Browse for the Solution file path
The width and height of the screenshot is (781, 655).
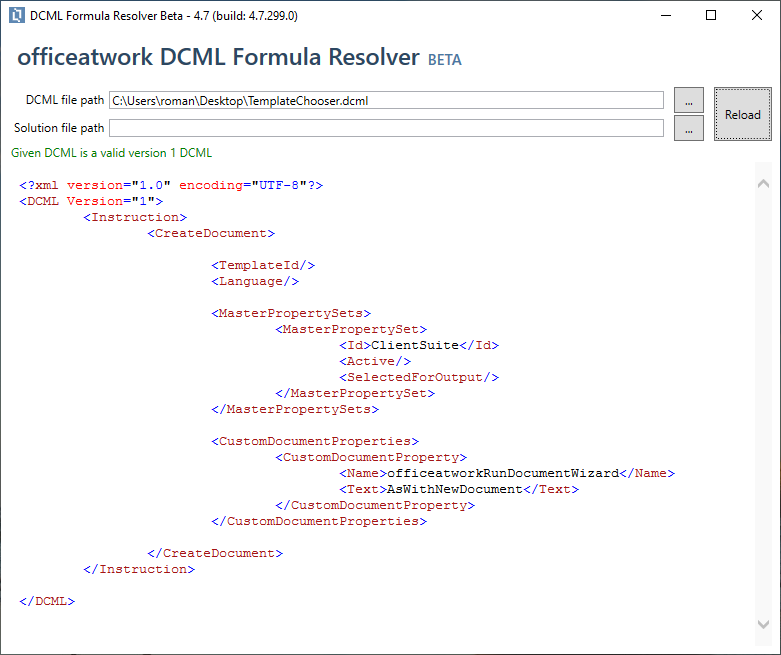(689, 128)
